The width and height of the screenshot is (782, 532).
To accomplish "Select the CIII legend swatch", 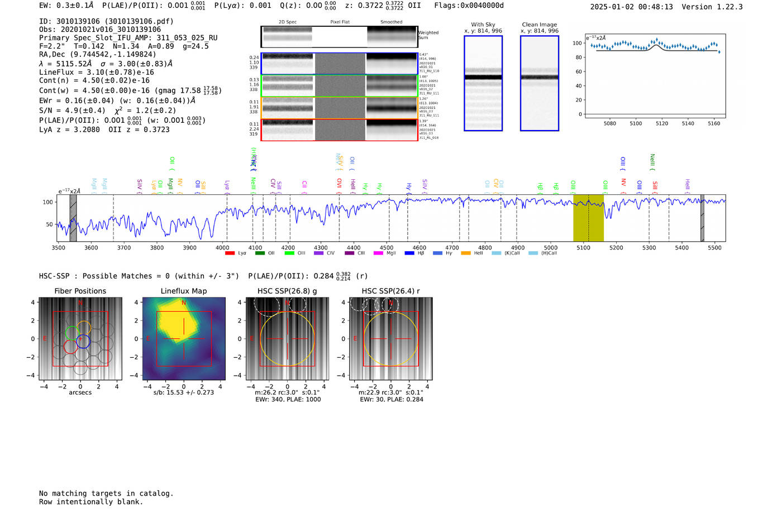I will click(350, 253).
